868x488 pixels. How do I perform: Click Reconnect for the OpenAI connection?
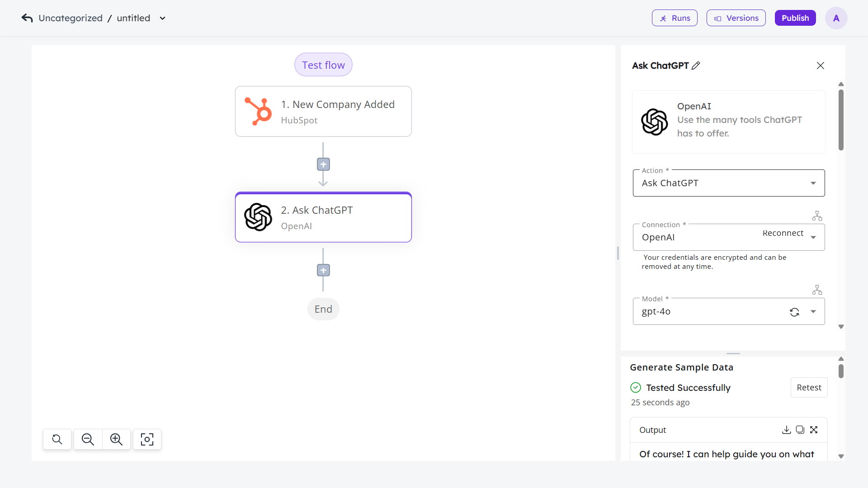coord(783,233)
